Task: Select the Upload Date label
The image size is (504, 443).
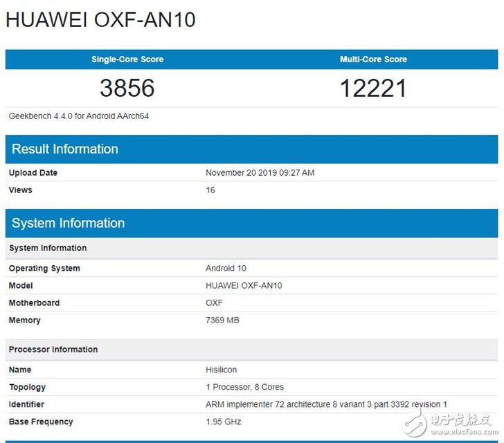Action: [x=33, y=172]
